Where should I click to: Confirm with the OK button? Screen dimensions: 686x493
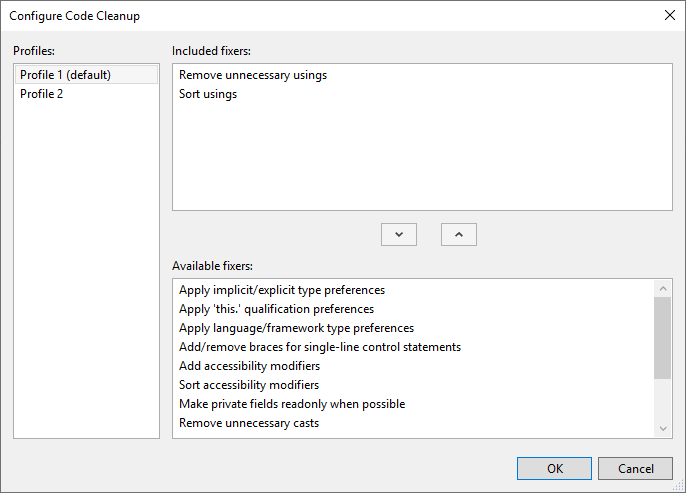554,469
